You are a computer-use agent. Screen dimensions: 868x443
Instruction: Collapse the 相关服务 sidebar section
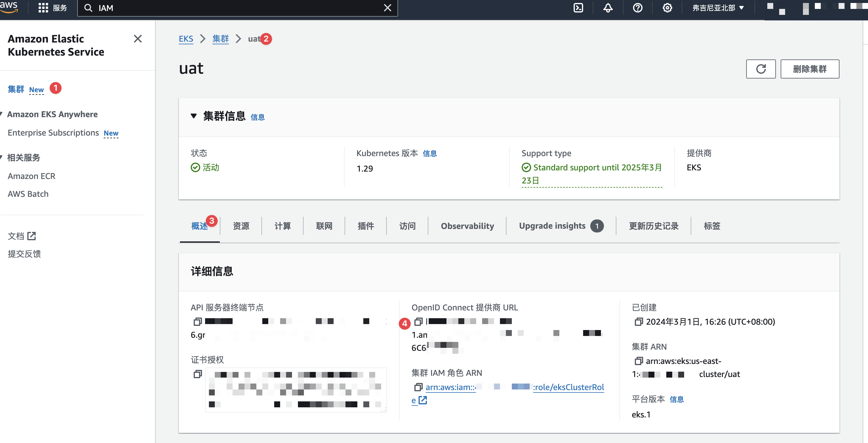tap(1, 157)
